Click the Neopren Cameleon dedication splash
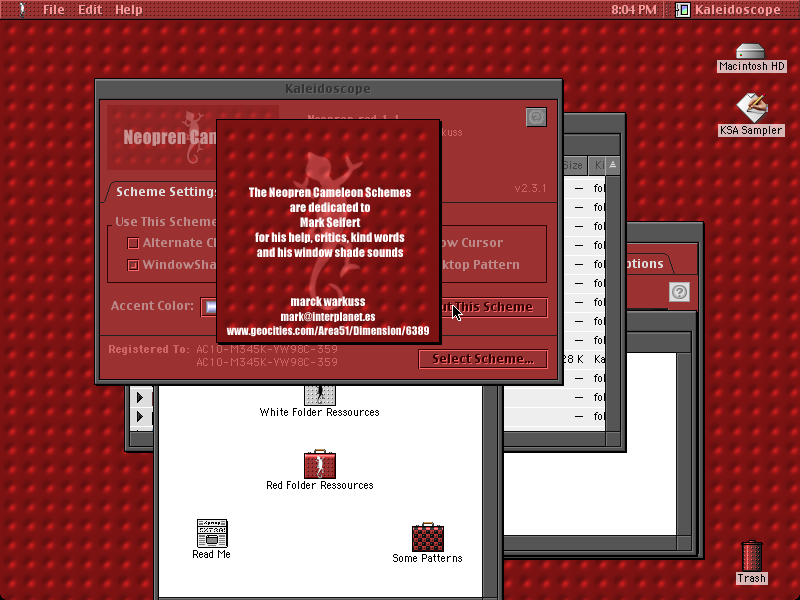 point(329,231)
